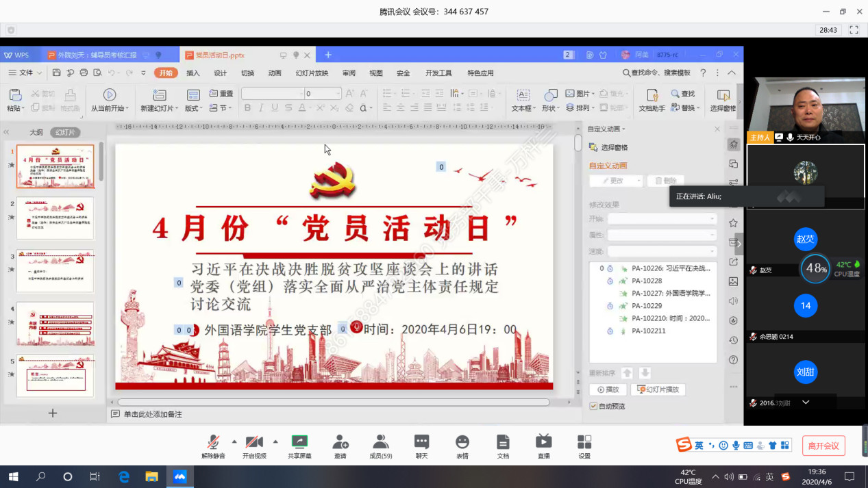Click the 选择窗格 icon in the animation pane

pyautogui.click(x=593, y=147)
